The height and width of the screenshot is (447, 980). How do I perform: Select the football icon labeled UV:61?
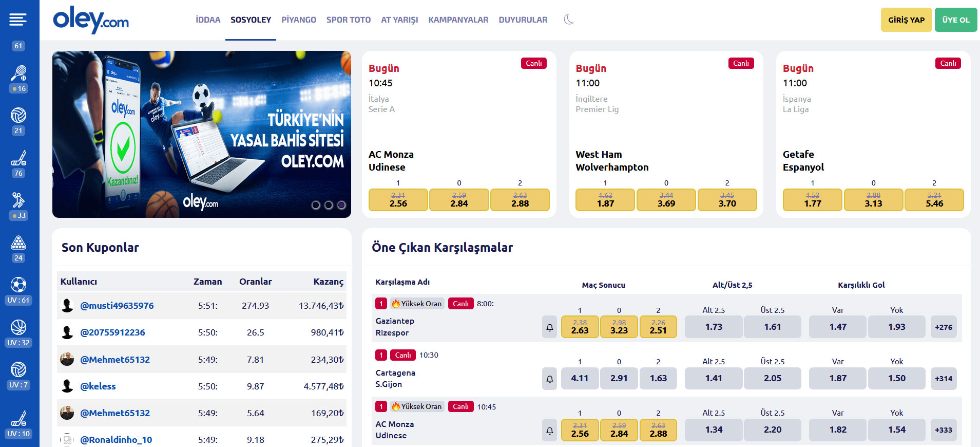coord(18,285)
